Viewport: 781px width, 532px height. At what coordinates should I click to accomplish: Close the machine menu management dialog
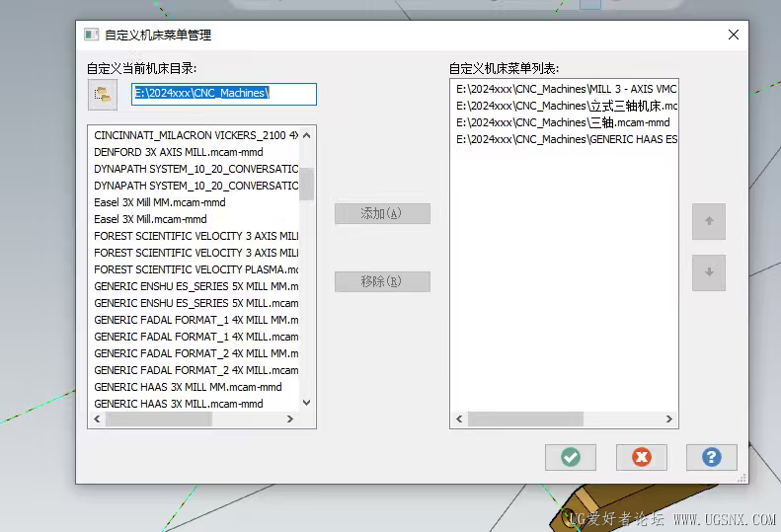734,35
